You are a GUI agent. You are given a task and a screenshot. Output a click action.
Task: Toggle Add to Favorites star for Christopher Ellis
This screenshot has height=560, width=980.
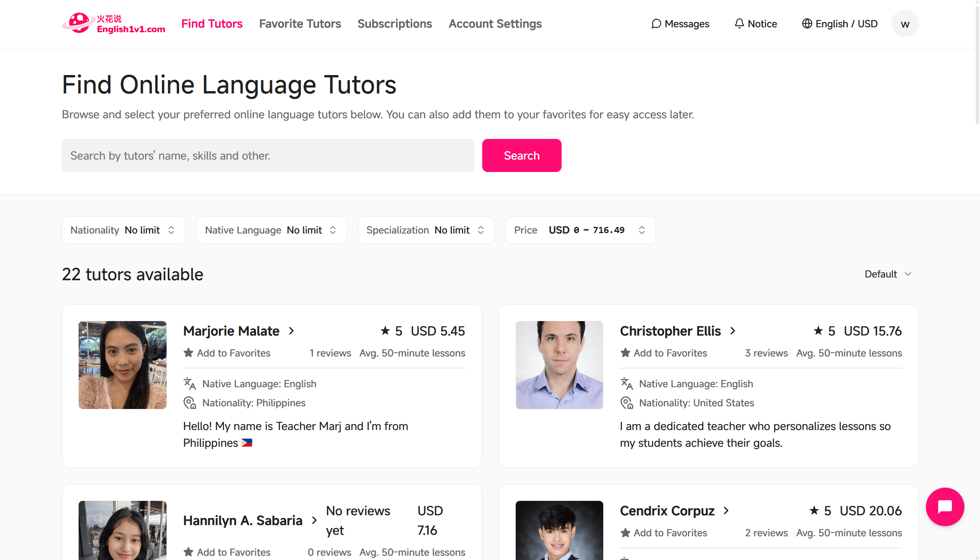(625, 353)
